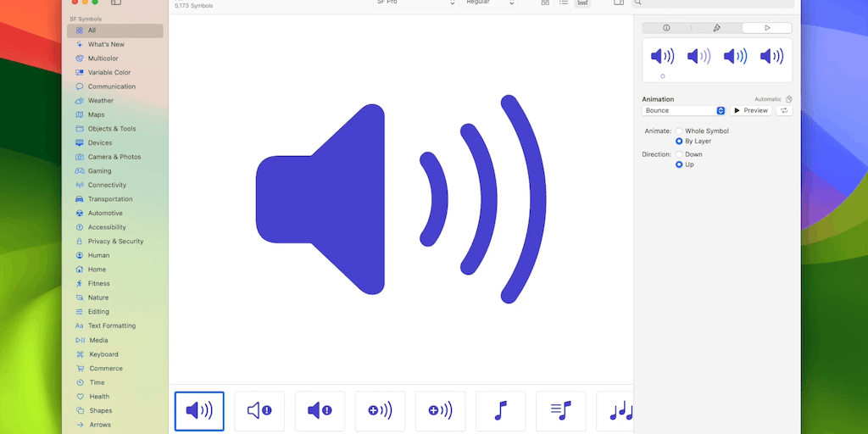The image size is (868, 434).
Task: Select Whole Symbol animate option
Action: click(679, 131)
